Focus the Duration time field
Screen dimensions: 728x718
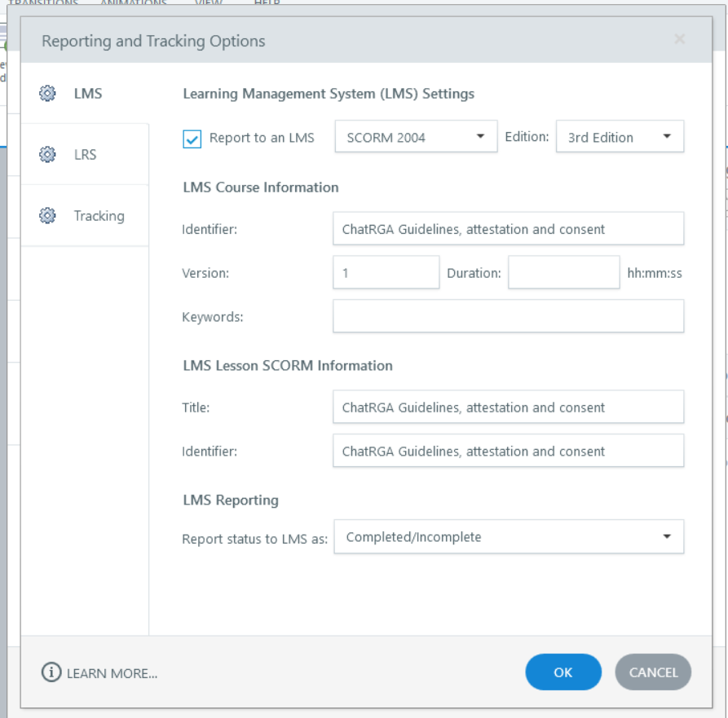click(563, 273)
